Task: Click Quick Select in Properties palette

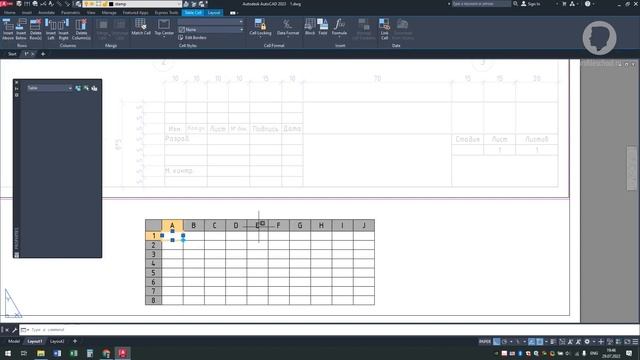Action: point(94,88)
